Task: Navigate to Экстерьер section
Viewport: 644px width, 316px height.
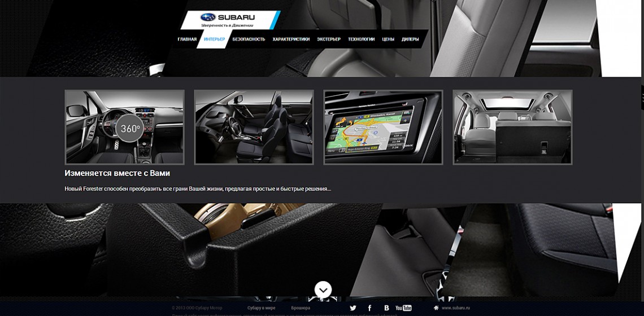Action: pyautogui.click(x=329, y=39)
